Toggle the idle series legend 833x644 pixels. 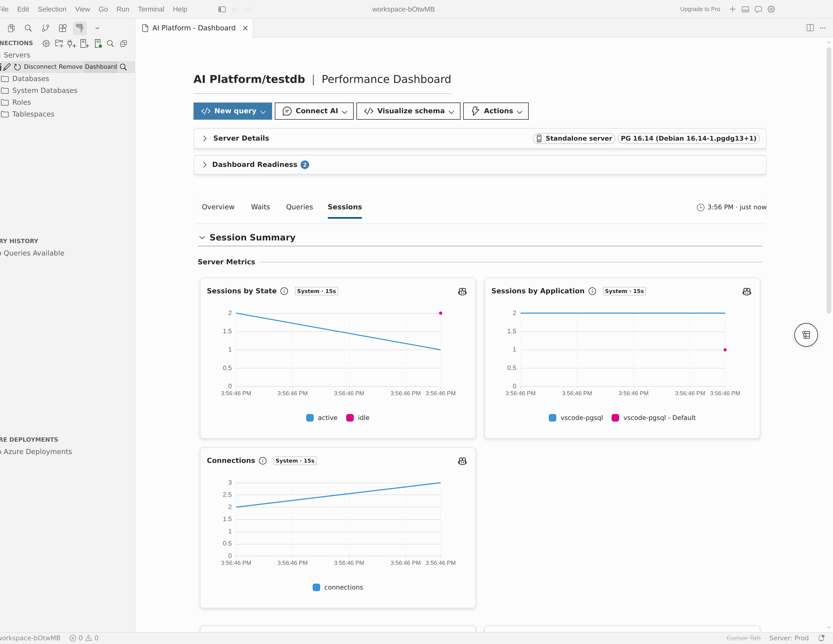(x=358, y=418)
